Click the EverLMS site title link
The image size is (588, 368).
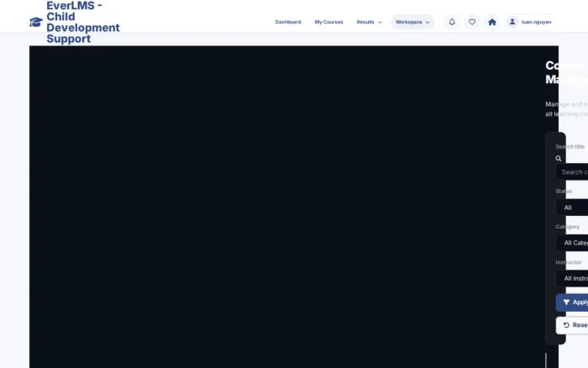pos(83,22)
